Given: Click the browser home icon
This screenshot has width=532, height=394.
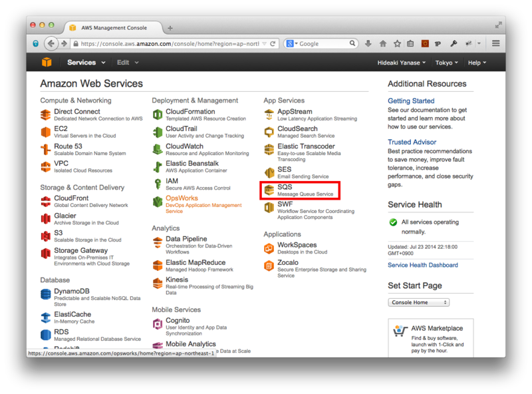Looking at the screenshot, I should point(383,43).
